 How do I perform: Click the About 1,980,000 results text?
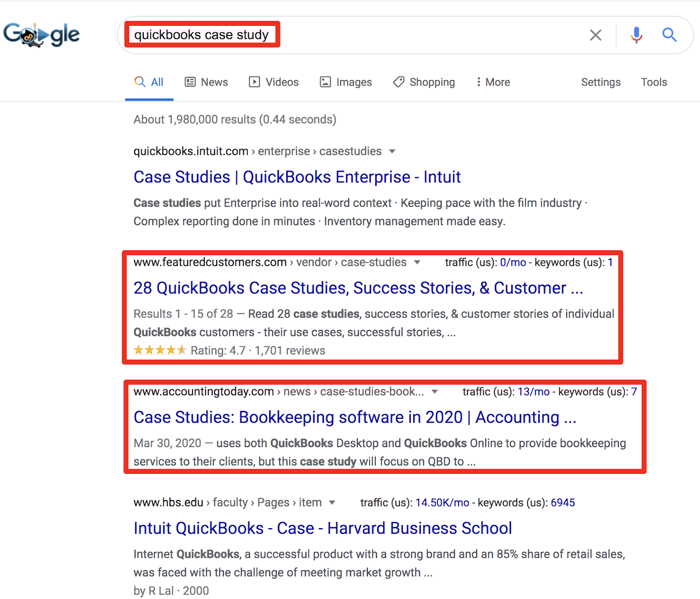click(x=235, y=119)
